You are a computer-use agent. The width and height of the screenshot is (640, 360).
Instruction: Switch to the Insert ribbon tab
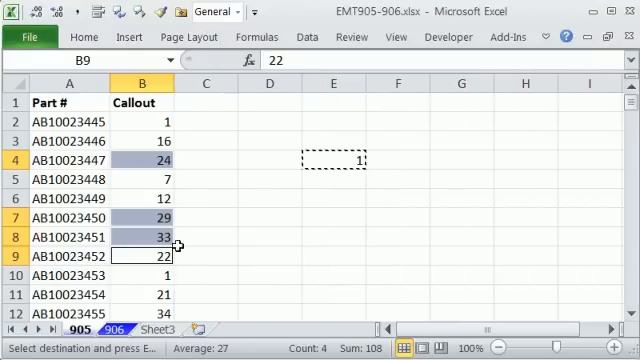coord(129,37)
